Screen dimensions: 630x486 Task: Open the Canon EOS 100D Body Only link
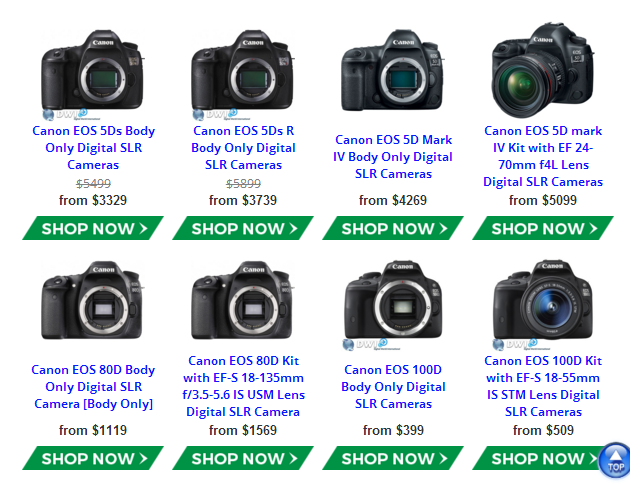[393, 386]
